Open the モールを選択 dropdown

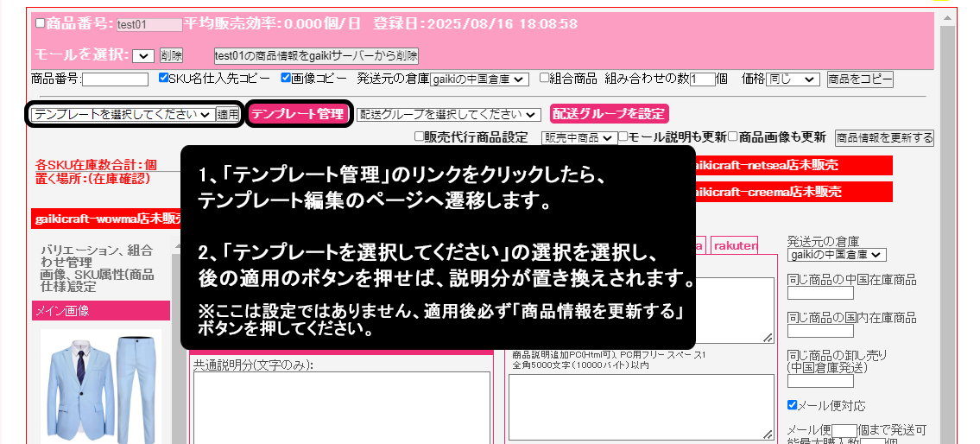(x=143, y=56)
